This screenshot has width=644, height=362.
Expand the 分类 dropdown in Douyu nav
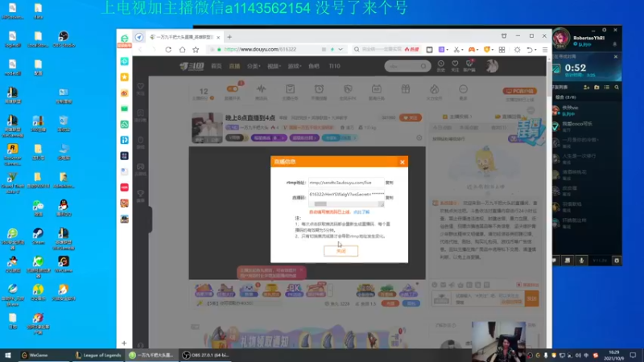[x=254, y=66]
